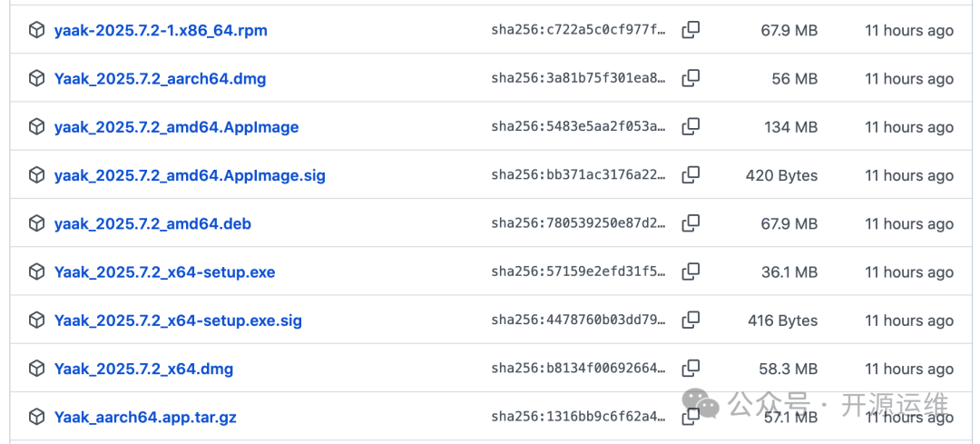Image resolution: width=980 pixels, height=444 pixels.
Task: Click package icon beside Yaak_aarch64.app.tar.gz
Action: click(36, 417)
